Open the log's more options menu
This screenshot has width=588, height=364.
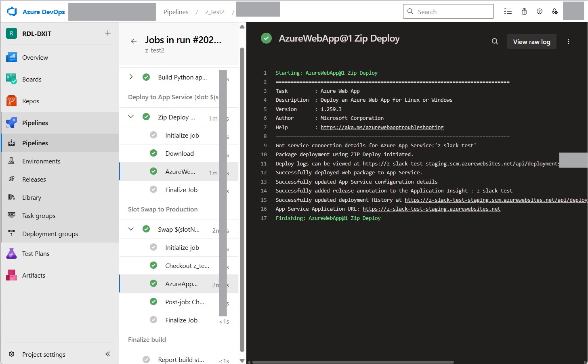pyautogui.click(x=568, y=42)
